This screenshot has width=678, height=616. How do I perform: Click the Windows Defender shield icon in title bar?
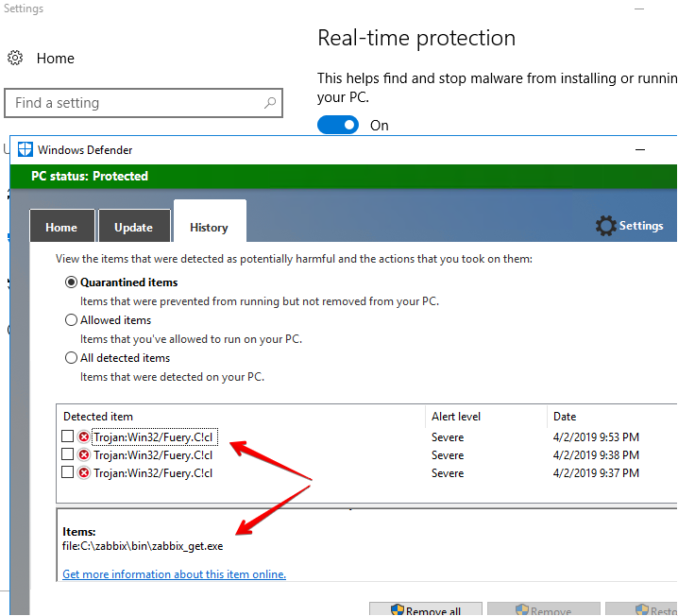(x=25, y=149)
